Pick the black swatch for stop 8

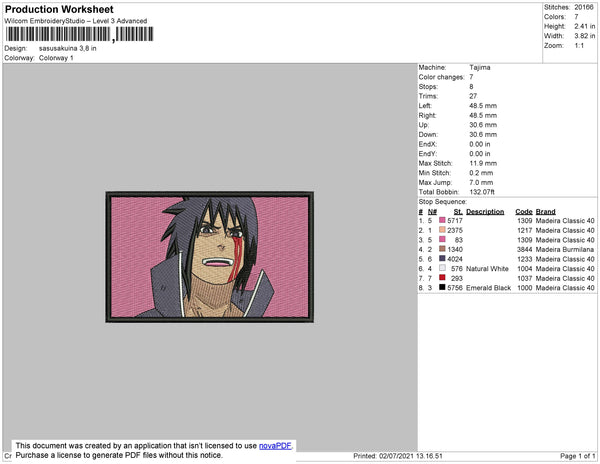[442, 287]
